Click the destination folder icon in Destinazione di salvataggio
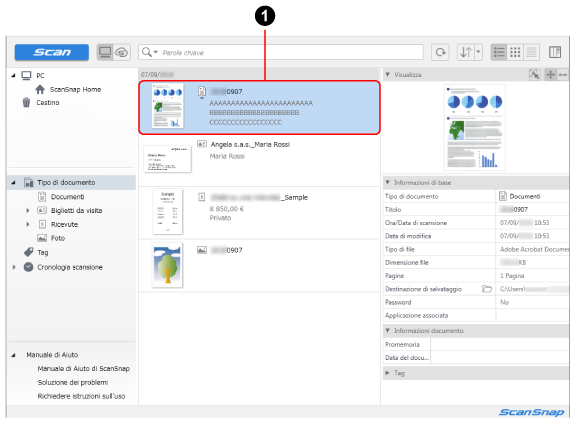This screenshot has width=574, height=422. pos(487,289)
